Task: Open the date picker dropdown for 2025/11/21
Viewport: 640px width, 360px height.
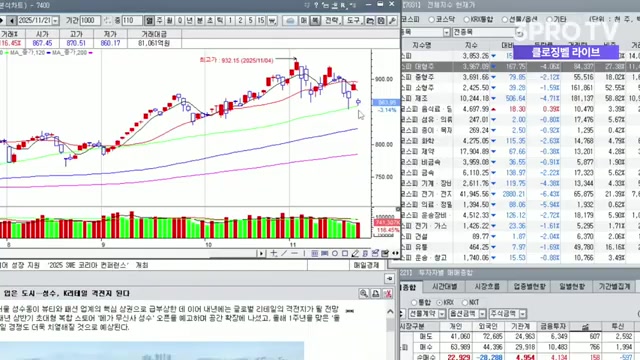Action: [55, 20]
